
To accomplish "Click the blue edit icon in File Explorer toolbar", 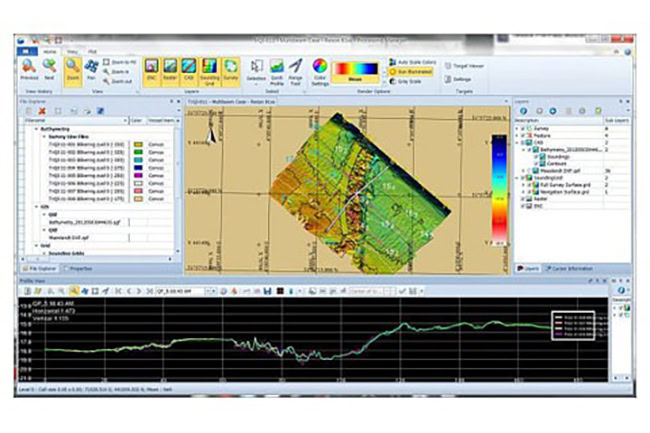I will coord(100,111).
